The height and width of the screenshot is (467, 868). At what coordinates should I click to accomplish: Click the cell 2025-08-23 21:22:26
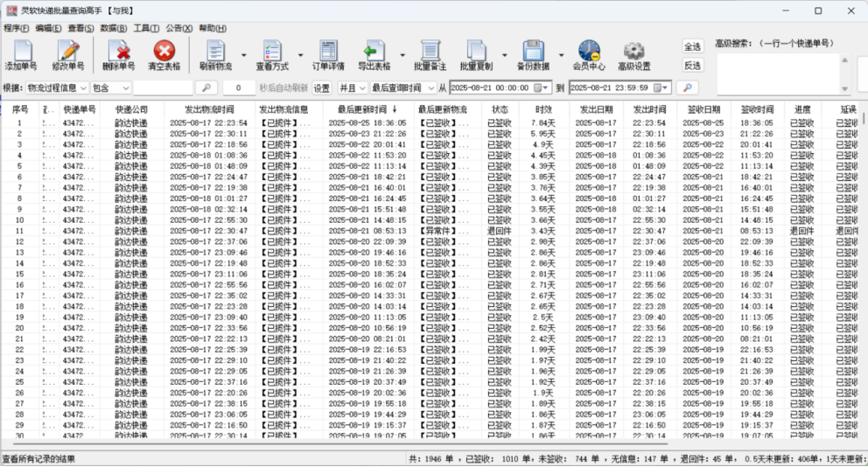(x=367, y=134)
